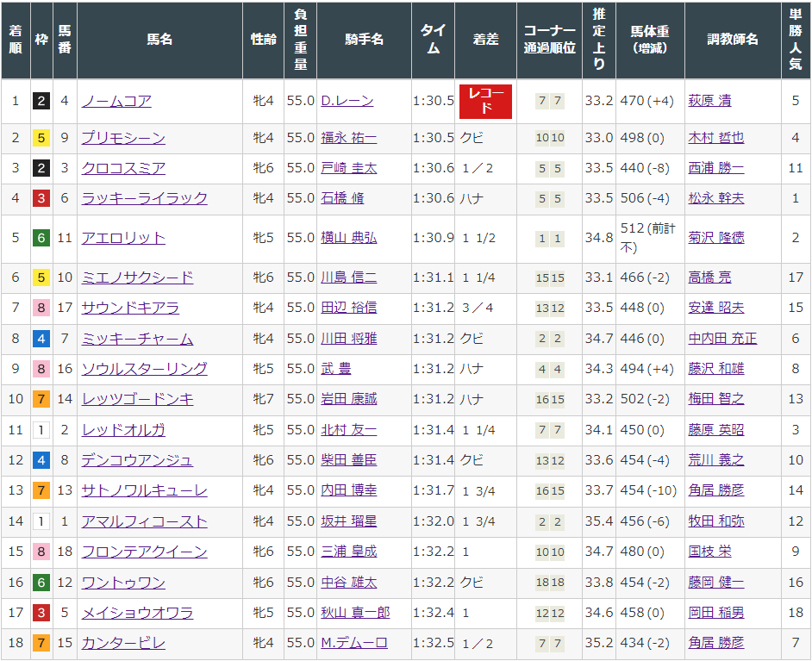Viewport: 812px width, 661px height.
Task: Open jockey link 川田 将雅
Action: coord(348,339)
